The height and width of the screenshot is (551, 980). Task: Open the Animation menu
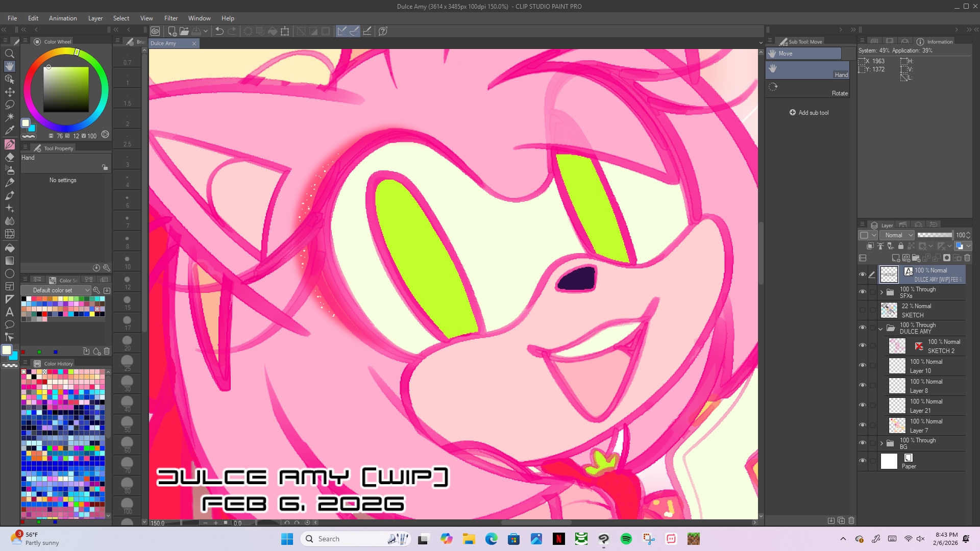tap(63, 18)
